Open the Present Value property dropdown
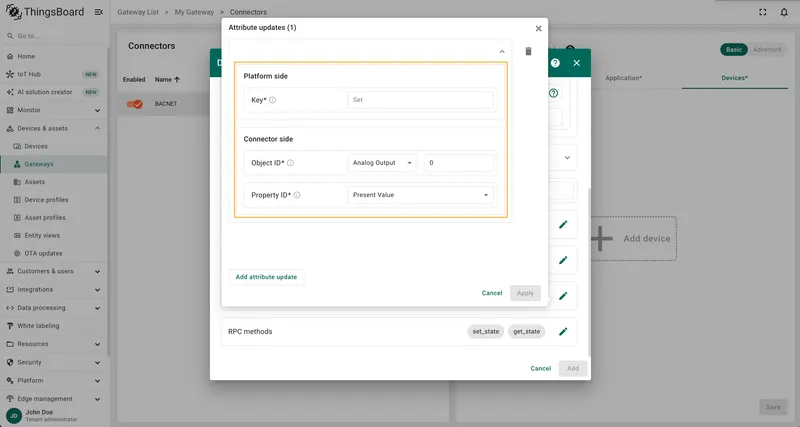This screenshot has height=427, width=800. [420, 195]
